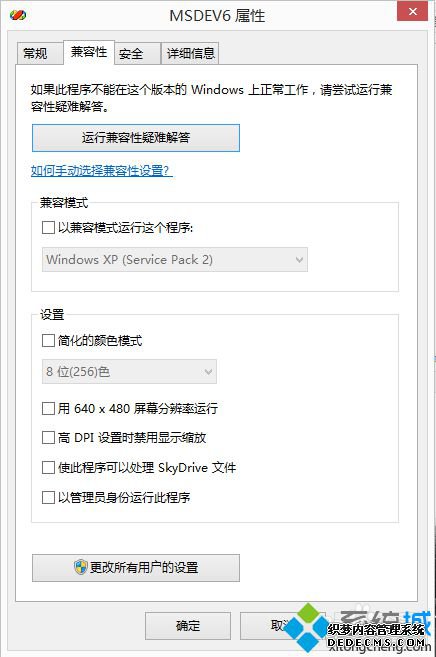This screenshot has width=436, height=657.
Task: Confirm with the 确定 button
Action: click(x=188, y=626)
